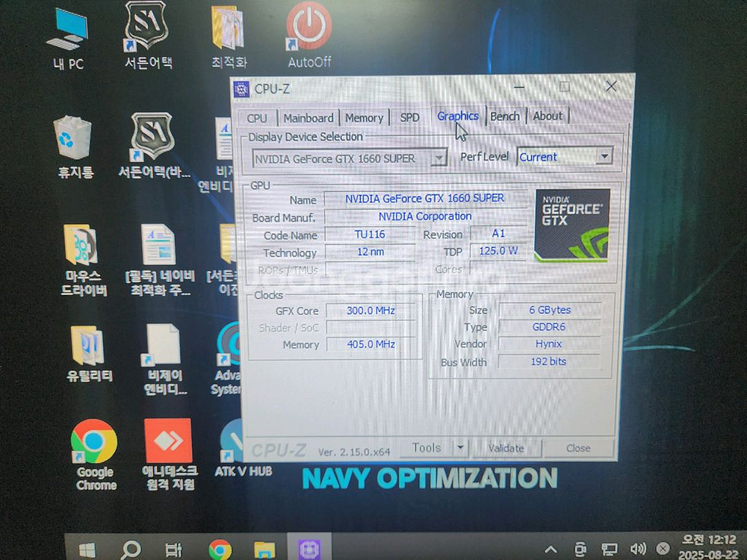Viewport: 747px width, 560px height.
Task: Switch to the CPU tab
Action: [x=257, y=118]
